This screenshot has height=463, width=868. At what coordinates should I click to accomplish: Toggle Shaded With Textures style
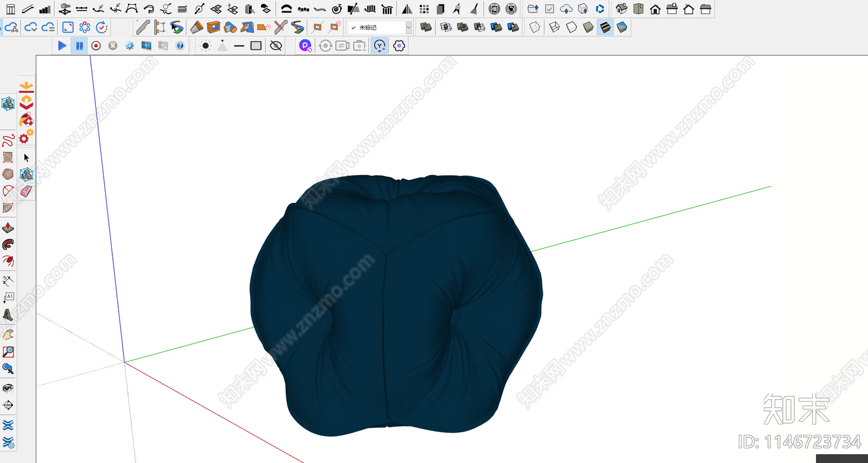click(x=605, y=27)
